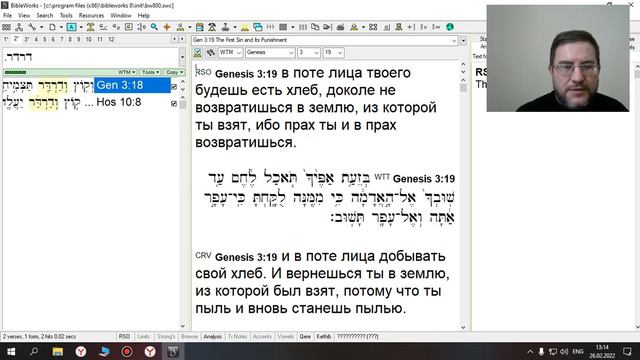Click the icon right of the green checkbox
This screenshot has height=360, width=640.
(210, 53)
